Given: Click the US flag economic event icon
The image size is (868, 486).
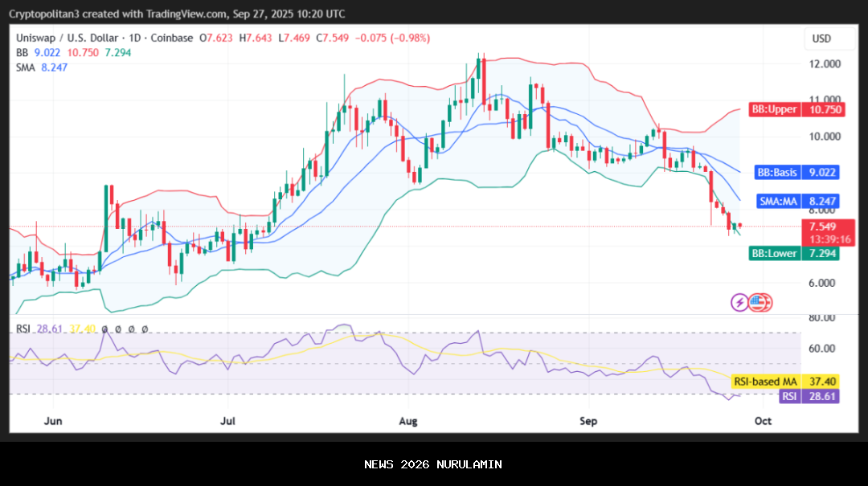Looking at the screenshot, I should point(759,303).
